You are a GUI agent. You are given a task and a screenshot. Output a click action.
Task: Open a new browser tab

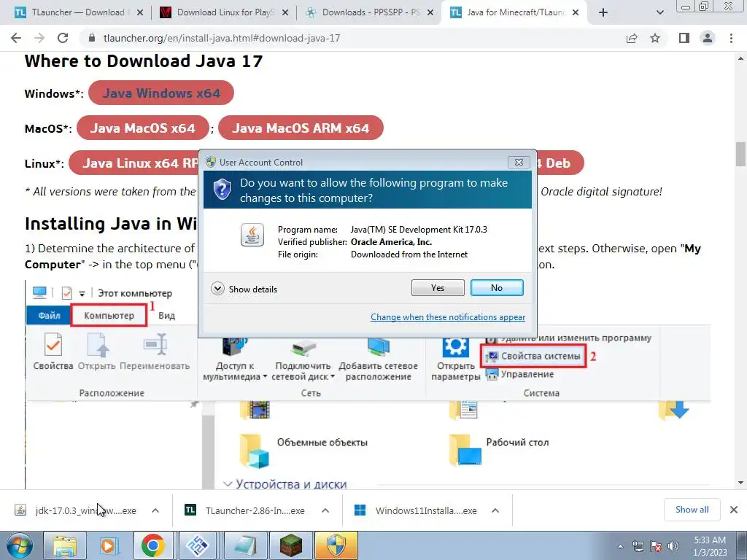point(603,12)
